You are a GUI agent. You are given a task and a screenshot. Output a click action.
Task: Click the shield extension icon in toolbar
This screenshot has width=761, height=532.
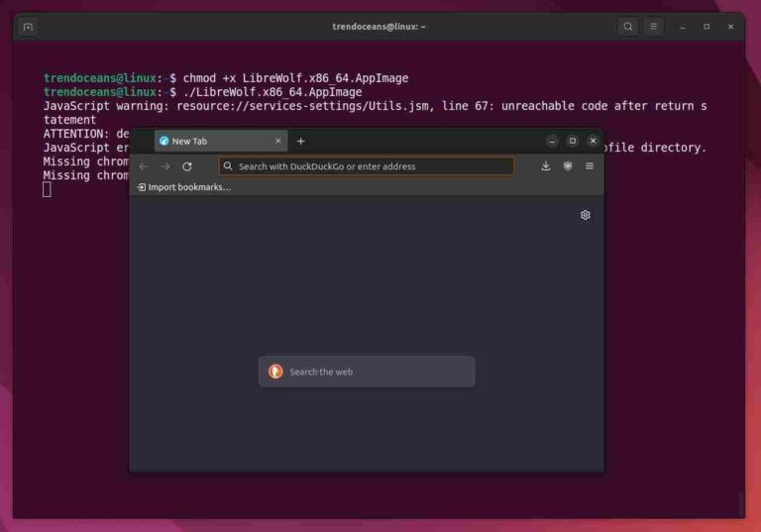click(x=568, y=166)
